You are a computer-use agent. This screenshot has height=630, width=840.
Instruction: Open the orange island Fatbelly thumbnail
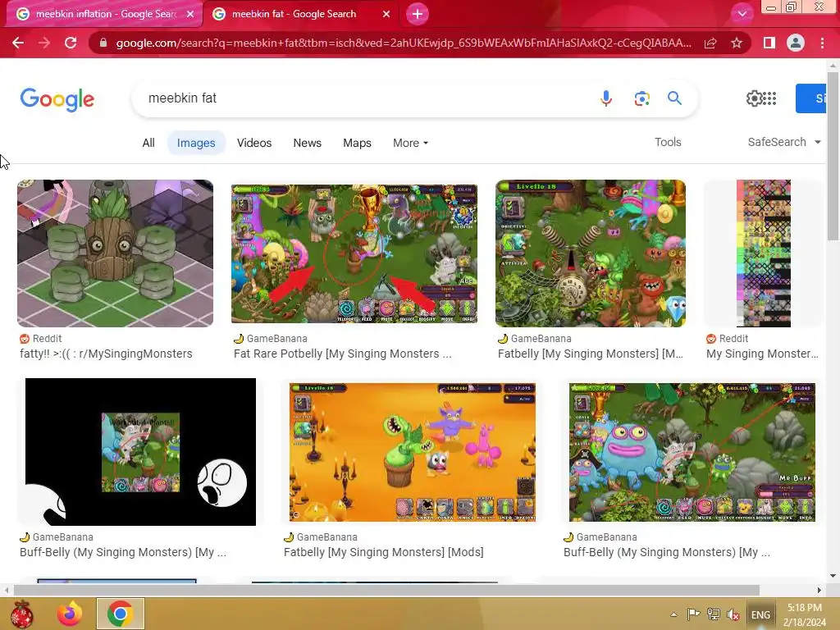(x=413, y=452)
